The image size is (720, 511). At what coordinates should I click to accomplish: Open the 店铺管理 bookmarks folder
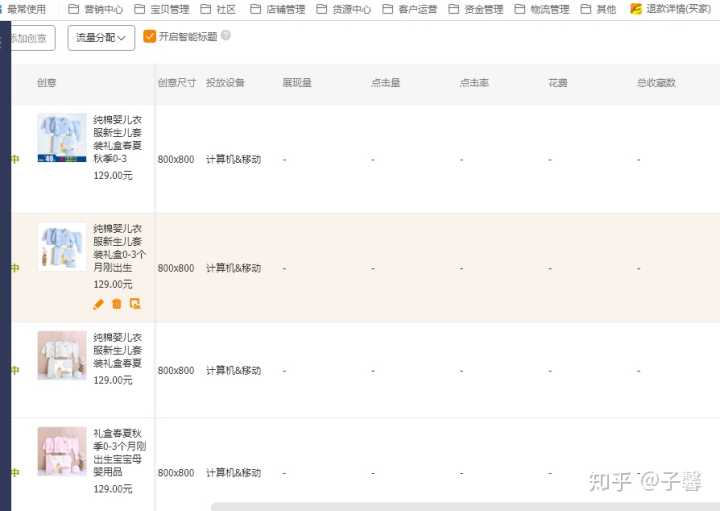pyautogui.click(x=277, y=9)
